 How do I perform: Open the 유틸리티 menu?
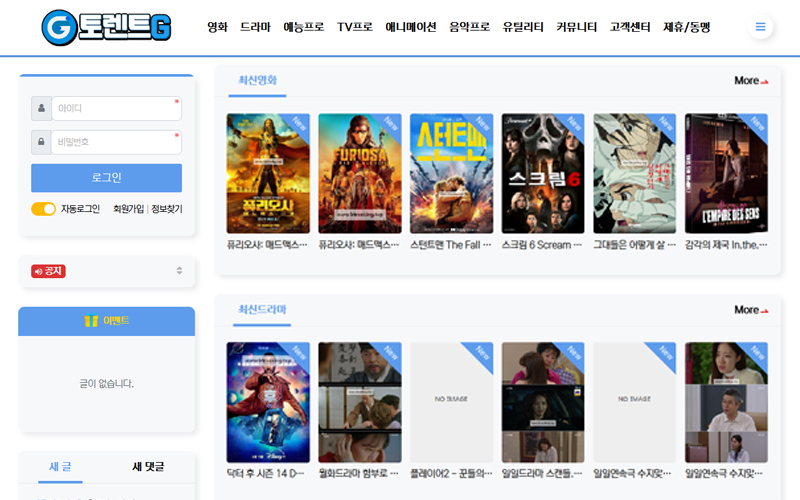pyautogui.click(x=523, y=27)
